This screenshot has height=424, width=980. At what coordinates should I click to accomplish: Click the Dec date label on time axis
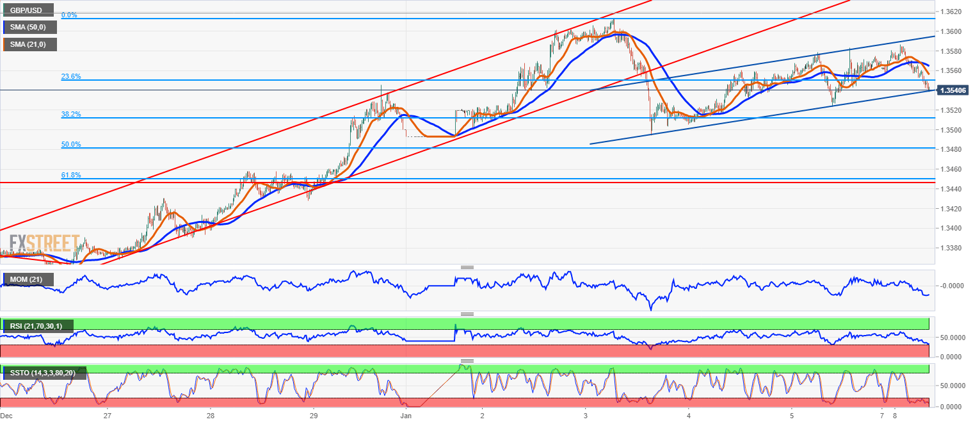[x=8, y=416]
